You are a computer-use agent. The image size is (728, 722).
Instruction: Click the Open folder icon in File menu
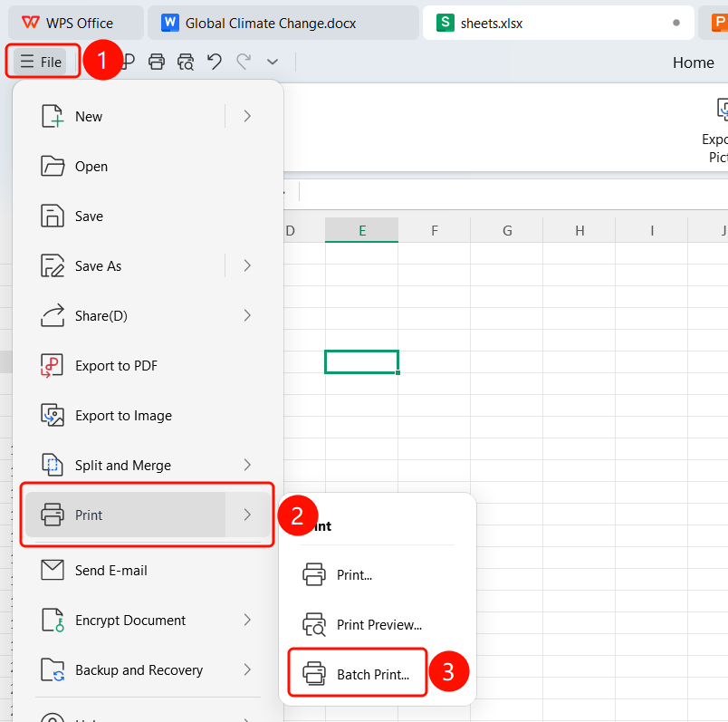coord(53,166)
